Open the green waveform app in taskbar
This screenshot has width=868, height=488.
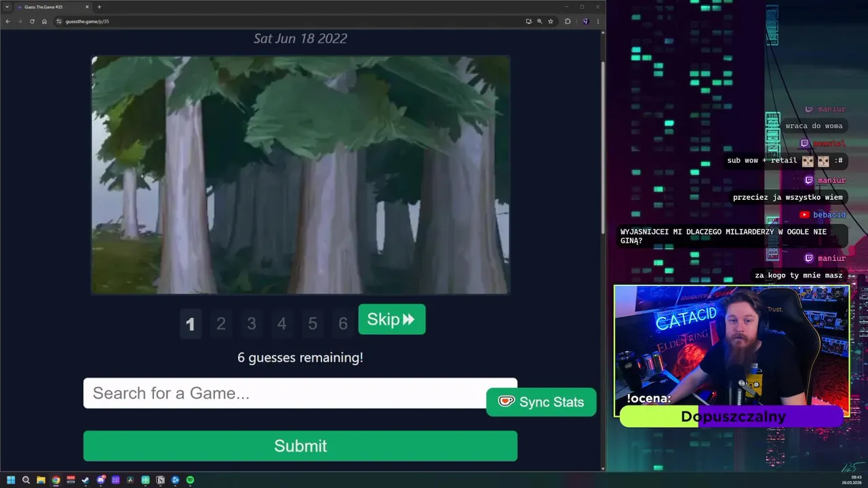[x=145, y=480]
